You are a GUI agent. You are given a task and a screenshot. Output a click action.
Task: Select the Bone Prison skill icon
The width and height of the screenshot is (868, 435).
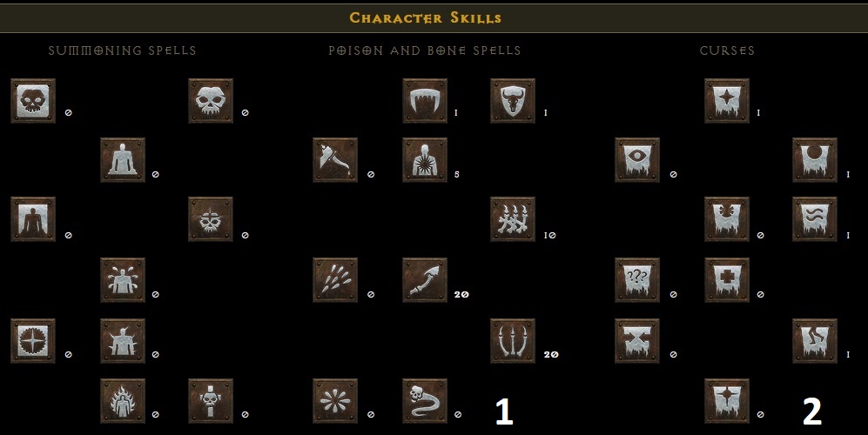(x=513, y=341)
